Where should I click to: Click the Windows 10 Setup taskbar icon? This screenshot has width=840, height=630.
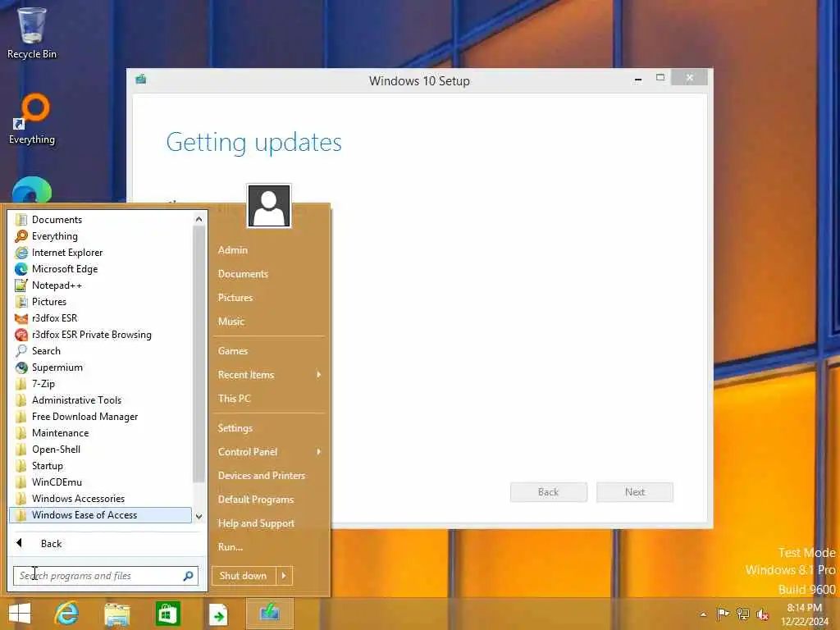click(269, 614)
